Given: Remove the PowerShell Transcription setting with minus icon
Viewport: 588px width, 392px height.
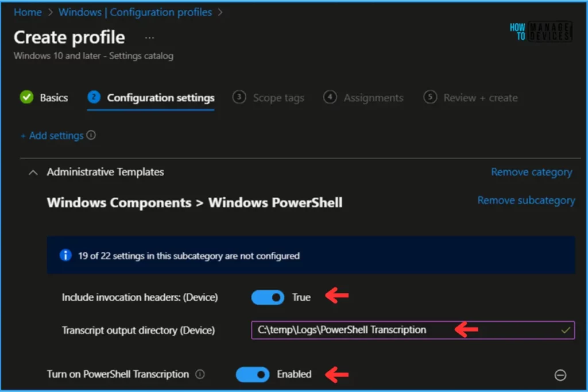Looking at the screenshot, I should [560, 375].
